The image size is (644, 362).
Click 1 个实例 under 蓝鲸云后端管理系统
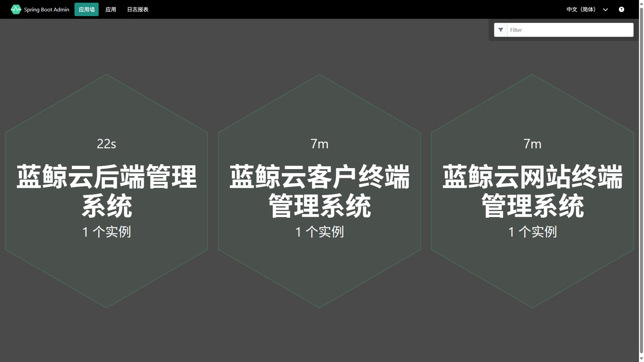tap(106, 232)
